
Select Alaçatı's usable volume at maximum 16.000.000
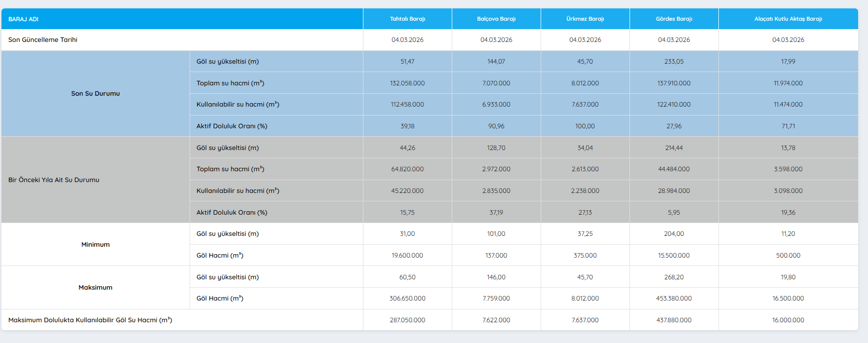coord(788,320)
